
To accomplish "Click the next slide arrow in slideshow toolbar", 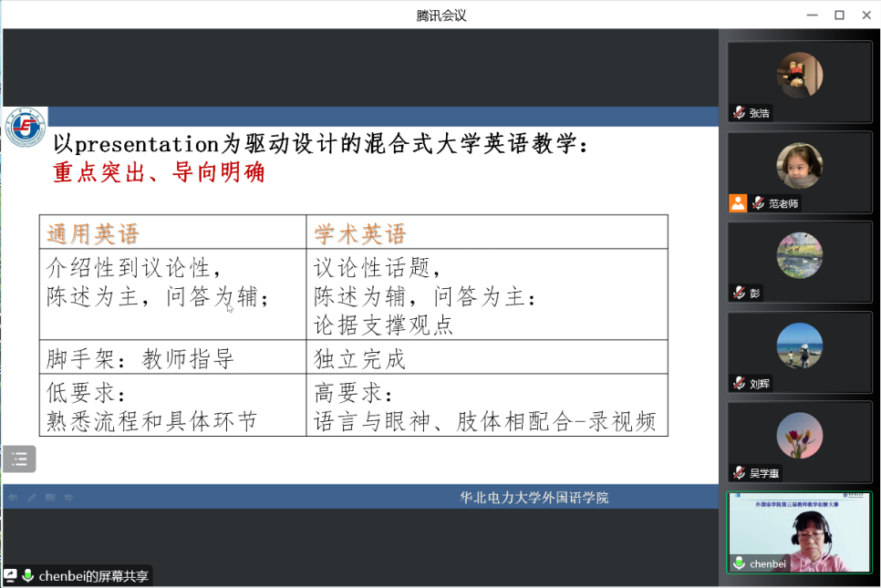I will (x=68, y=498).
